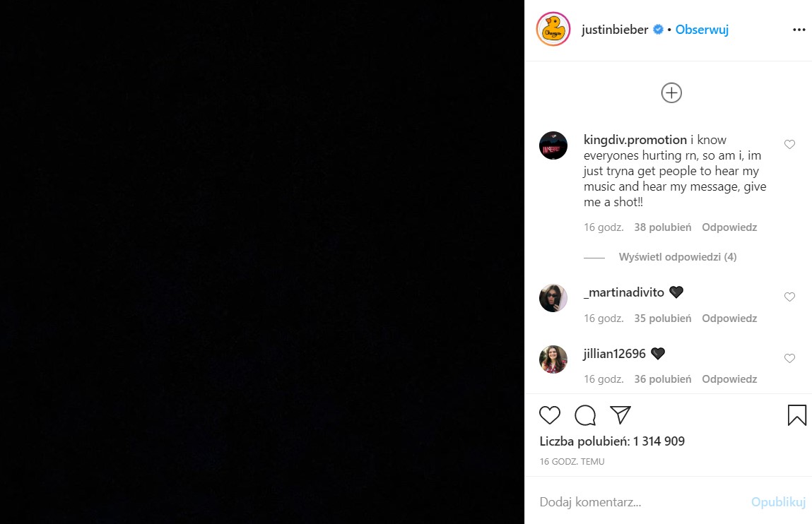
Task: Like jillian12696's comment heart
Action: [789, 359]
